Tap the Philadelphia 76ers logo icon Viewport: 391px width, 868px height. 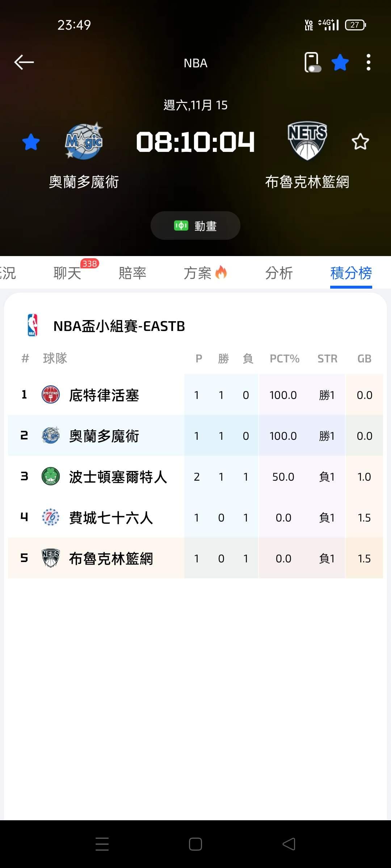pyautogui.click(x=51, y=517)
